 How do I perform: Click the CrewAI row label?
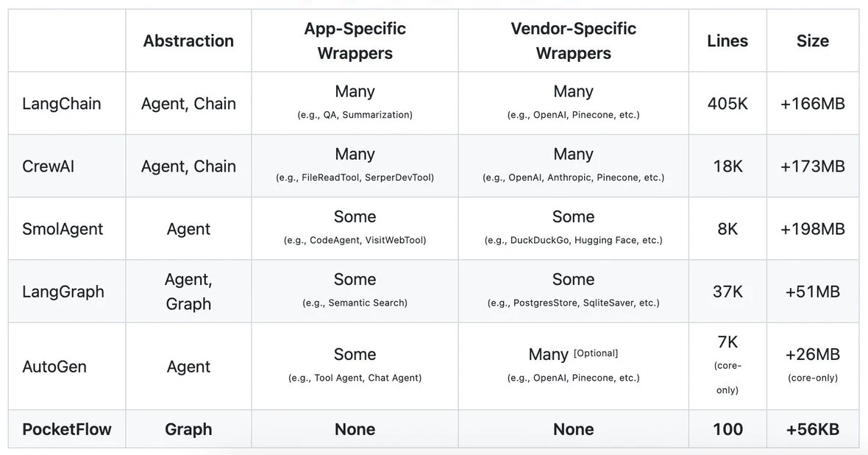(48, 166)
